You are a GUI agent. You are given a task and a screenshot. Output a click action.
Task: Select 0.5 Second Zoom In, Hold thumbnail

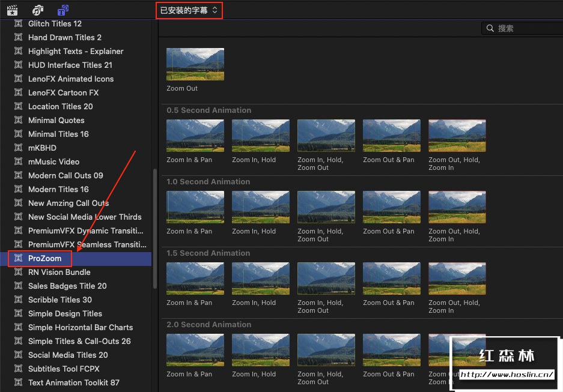coord(261,136)
